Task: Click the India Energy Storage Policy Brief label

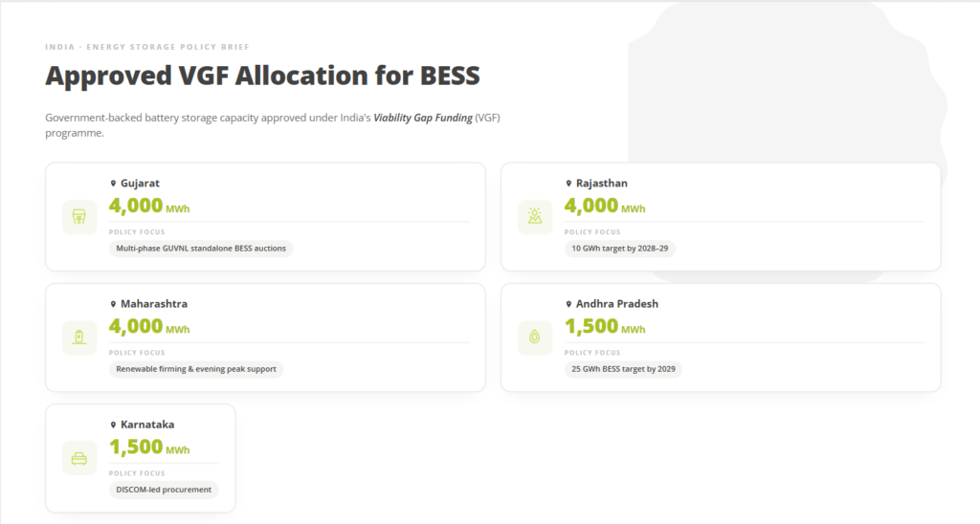Action: click(x=146, y=47)
